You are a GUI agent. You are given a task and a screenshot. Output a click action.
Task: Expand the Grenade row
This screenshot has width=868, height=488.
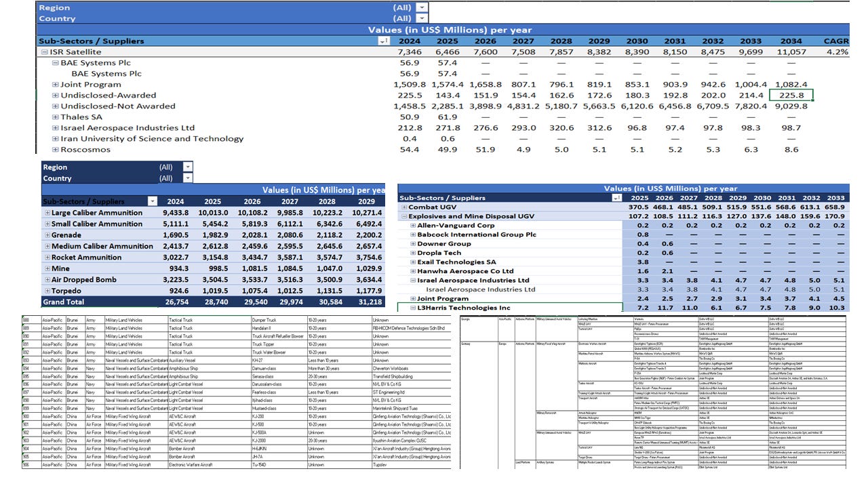pos(47,235)
